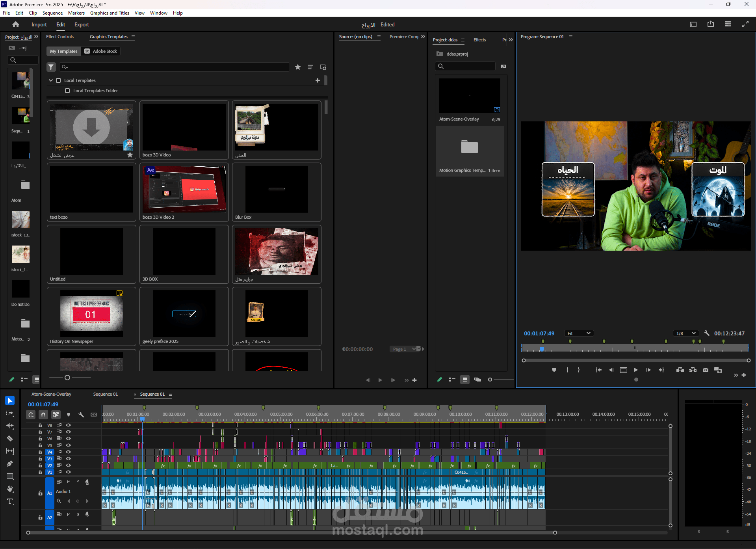Mark Out point in Program monitor
The width and height of the screenshot is (756, 549).
point(579,370)
